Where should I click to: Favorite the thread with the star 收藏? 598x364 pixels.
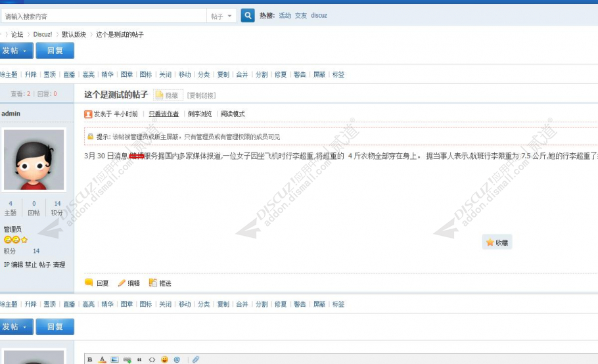click(x=497, y=242)
